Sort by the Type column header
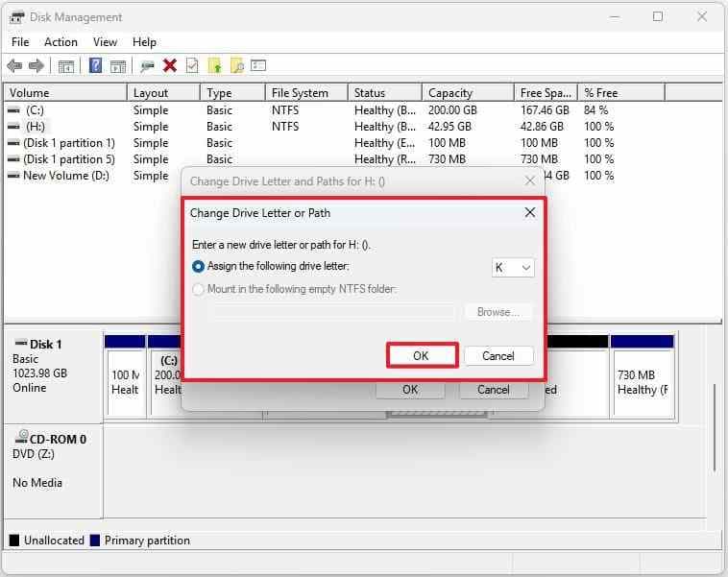Image resolution: width=728 pixels, height=577 pixels. 232,93
